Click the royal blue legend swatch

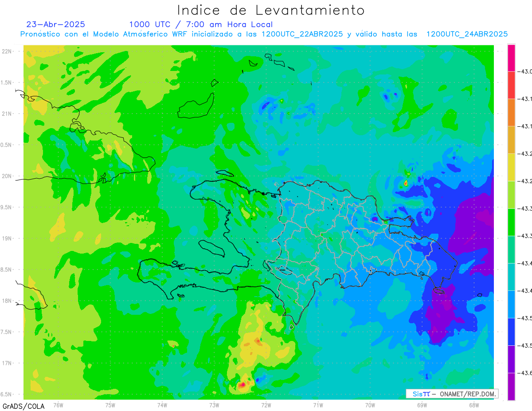pos(511,331)
